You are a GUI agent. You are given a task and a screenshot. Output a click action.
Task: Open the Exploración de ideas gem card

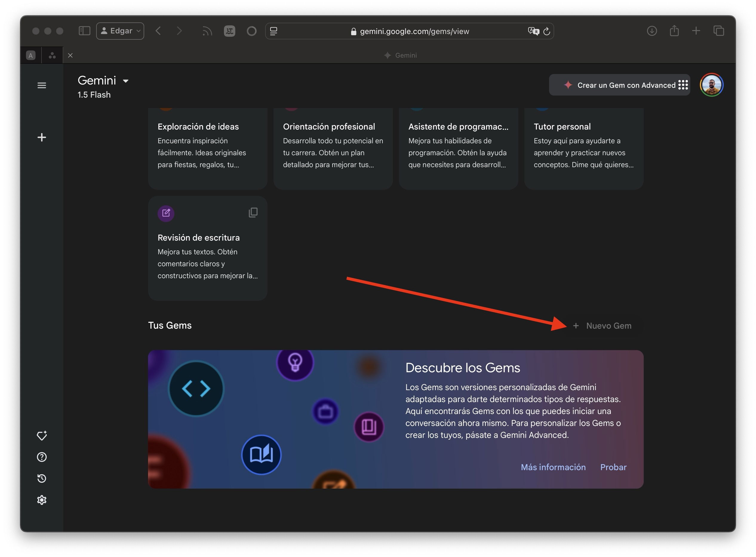click(x=208, y=148)
